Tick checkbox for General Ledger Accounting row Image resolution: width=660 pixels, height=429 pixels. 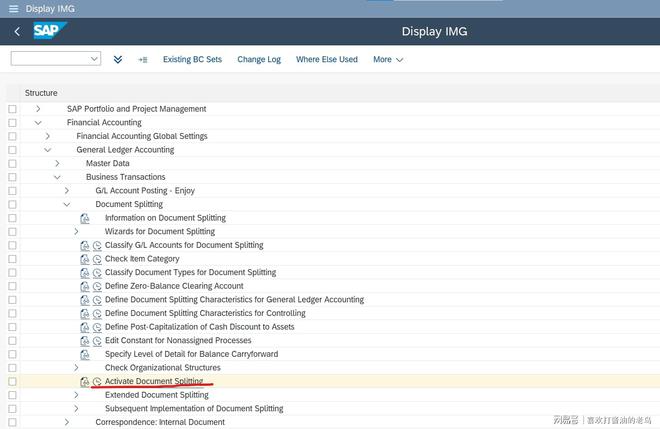(12, 150)
